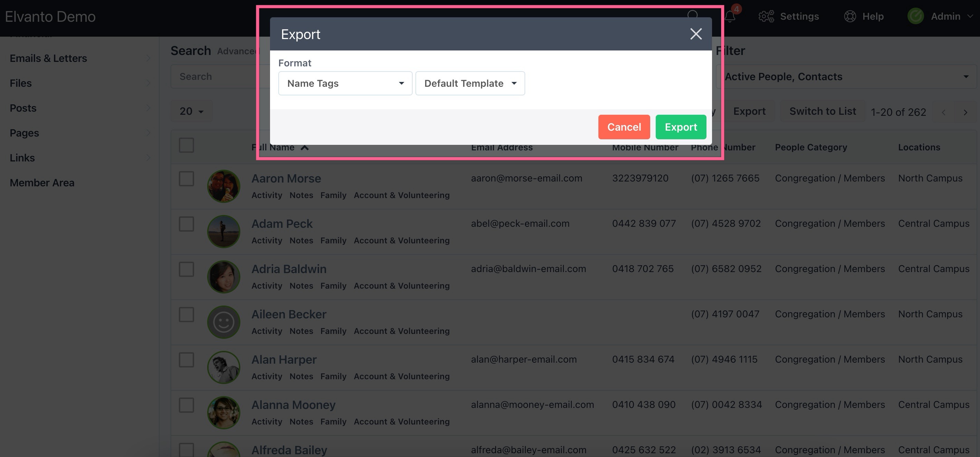Screen dimensions: 980x457
Task: Check the box for Alan Harper
Action: point(186,360)
